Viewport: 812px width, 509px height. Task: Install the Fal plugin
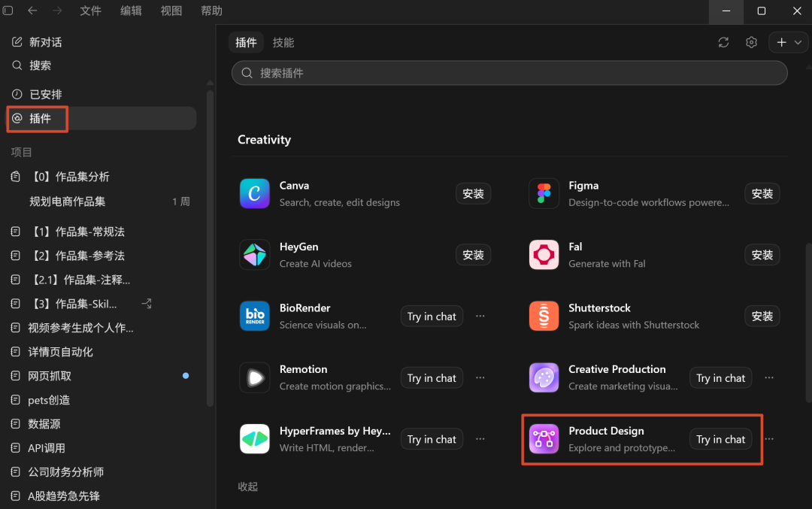click(x=762, y=255)
